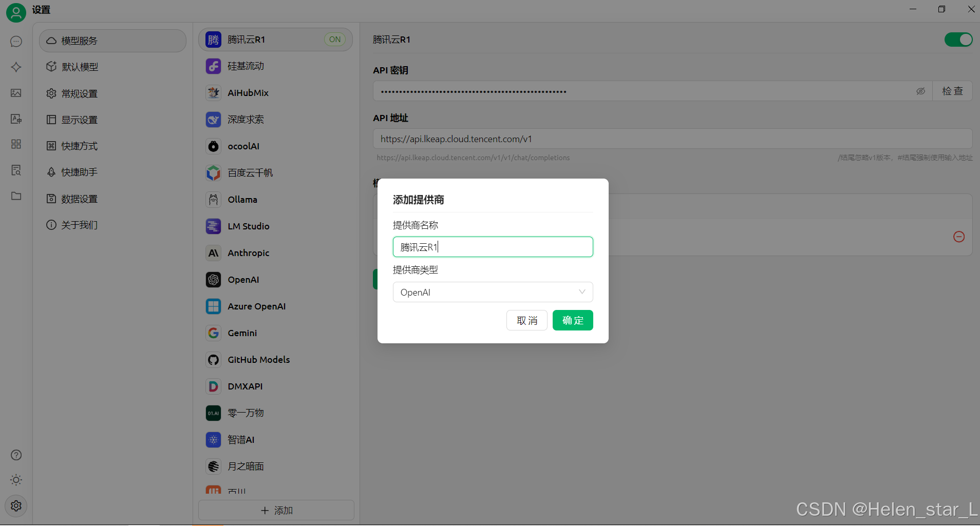
Task: Click the 检查 API key button
Action: tap(952, 91)
